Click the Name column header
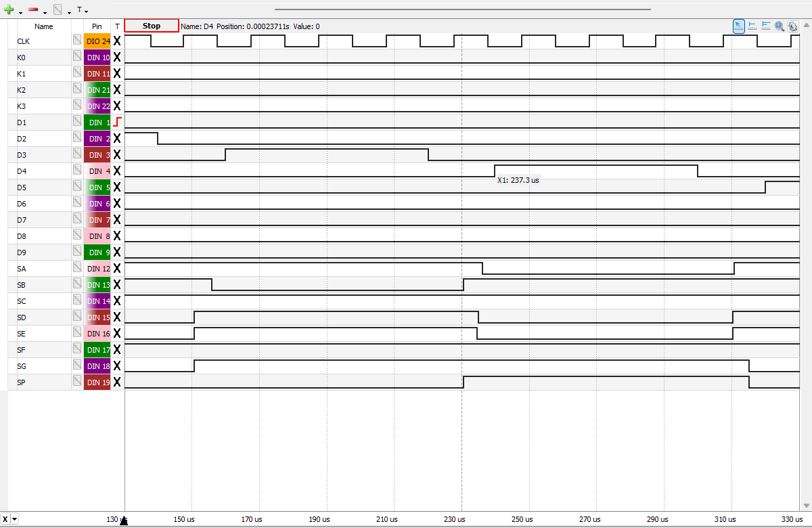This screenshot has height=528, width=812. click(44, 26)
